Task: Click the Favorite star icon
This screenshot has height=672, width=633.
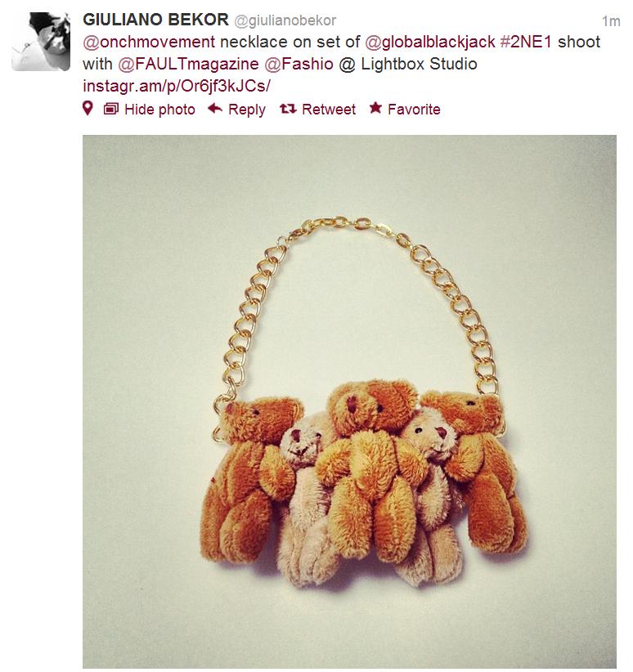Action: click(x=375, y=109)
